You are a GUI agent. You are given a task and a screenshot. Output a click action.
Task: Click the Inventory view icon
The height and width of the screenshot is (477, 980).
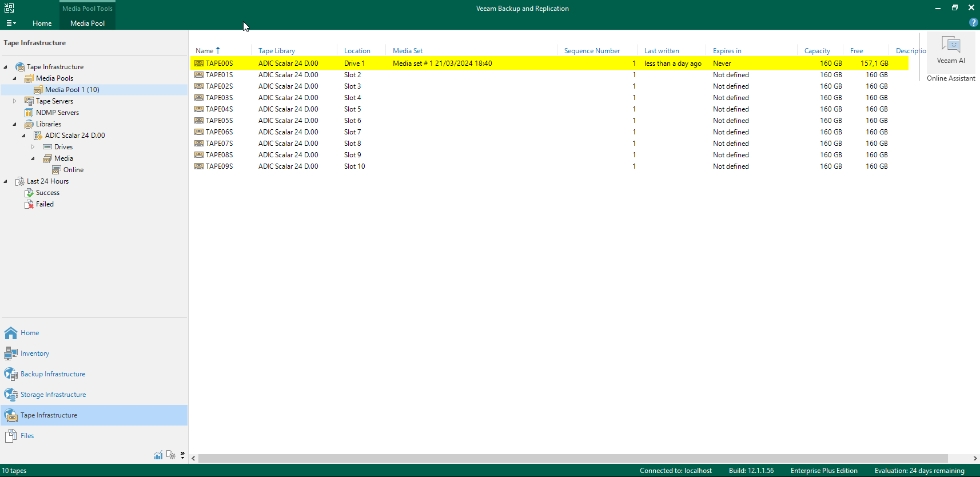11,353
